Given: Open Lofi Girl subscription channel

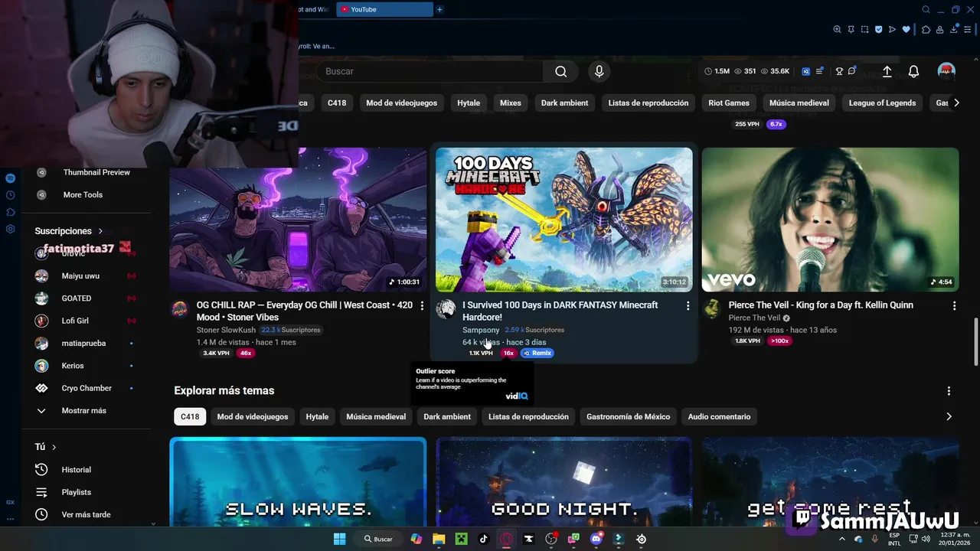Looking at the screenshot, I should [x=75, y=321].
